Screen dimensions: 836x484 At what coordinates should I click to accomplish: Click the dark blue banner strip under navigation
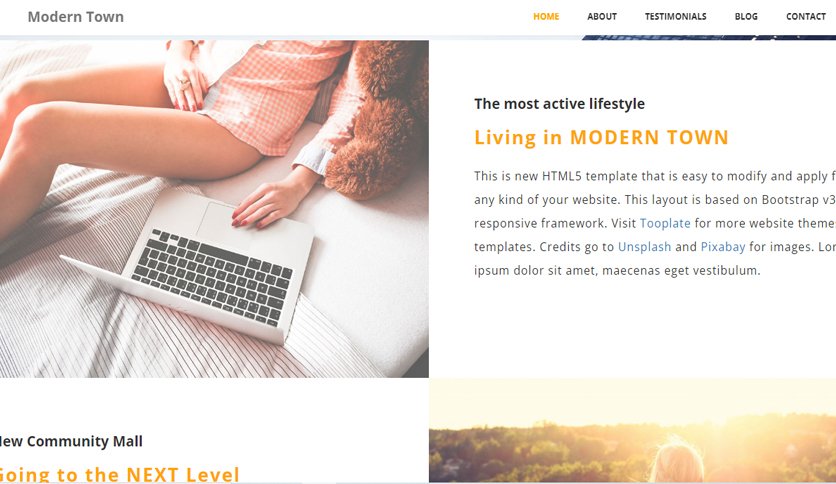[709, 38]
